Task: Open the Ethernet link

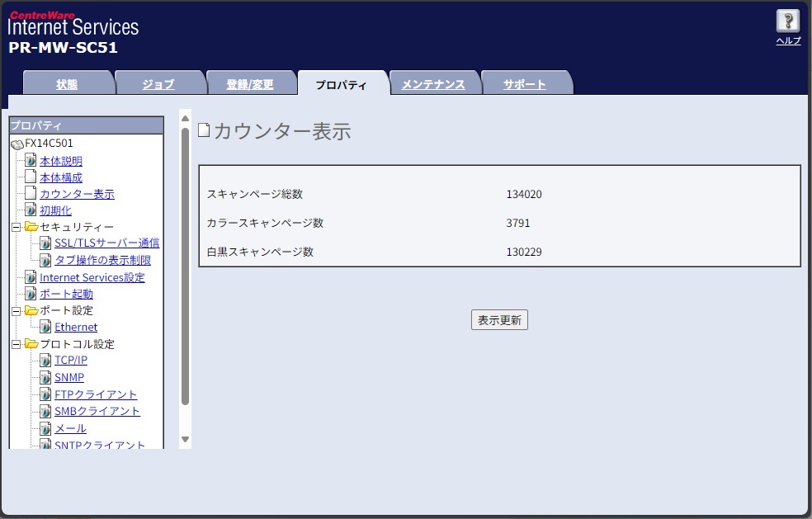Action: pos(76,328)
